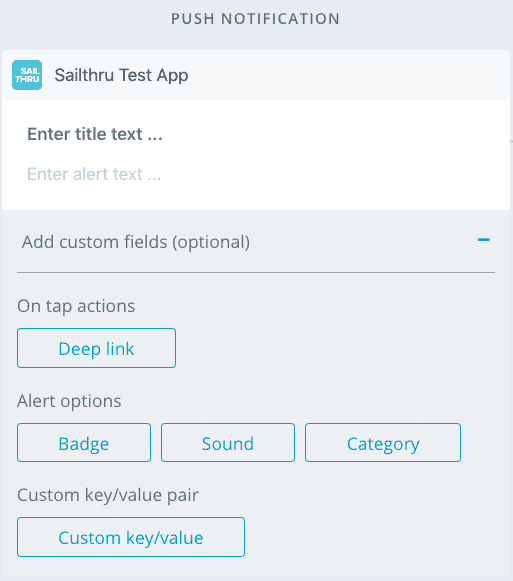Image resolution: width=513 pixels, height=581 pixels.
Task: Click the word 'optional' in custom fields header
Action: [211, 242]
